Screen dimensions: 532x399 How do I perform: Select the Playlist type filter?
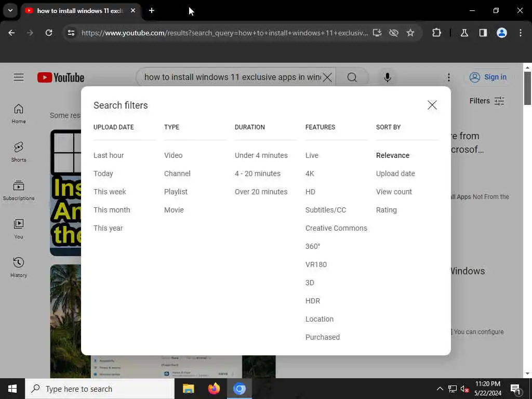coord(176,192)
